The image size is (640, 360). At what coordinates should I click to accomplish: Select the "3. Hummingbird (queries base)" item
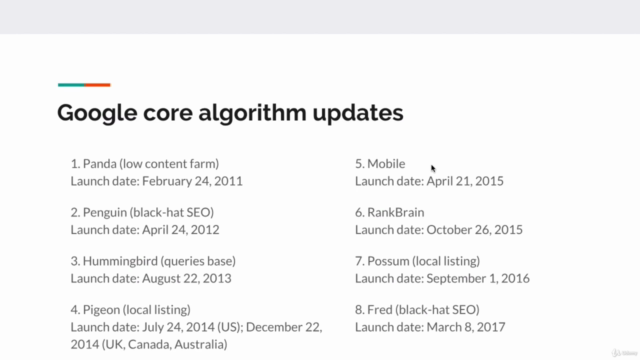click(x=153, y=261)
